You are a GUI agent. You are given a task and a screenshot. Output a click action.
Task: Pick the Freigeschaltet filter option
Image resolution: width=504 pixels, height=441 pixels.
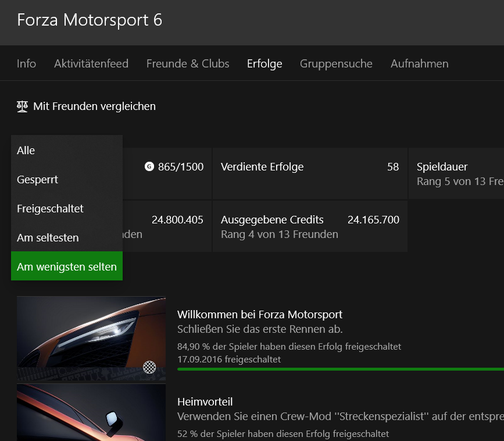click(67, 208)
